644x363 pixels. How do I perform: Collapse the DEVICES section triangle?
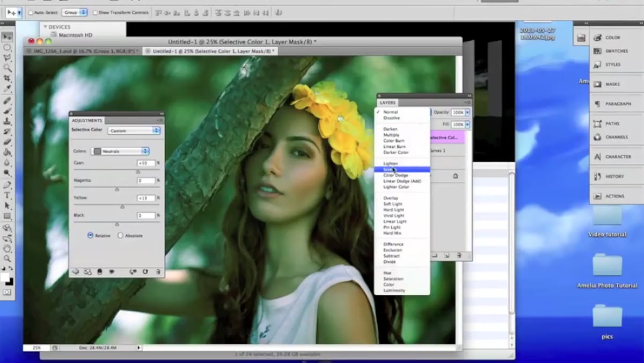click(x=45, y=27)
